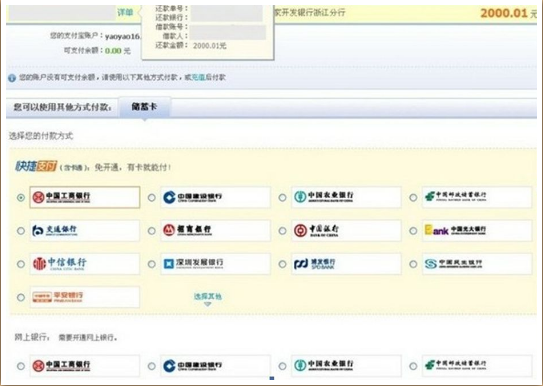Click the 充值 link

tap(198, 78)
